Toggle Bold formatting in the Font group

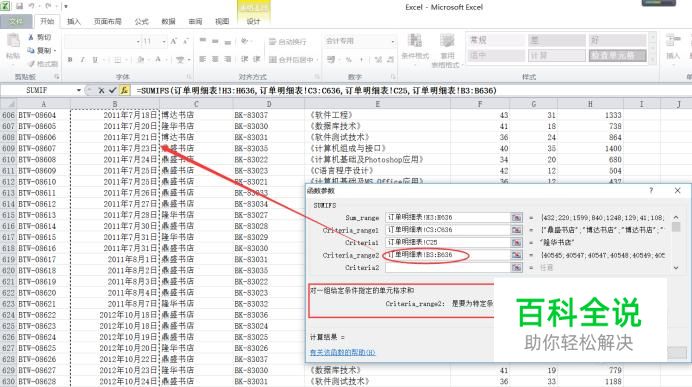click(70, 60)
